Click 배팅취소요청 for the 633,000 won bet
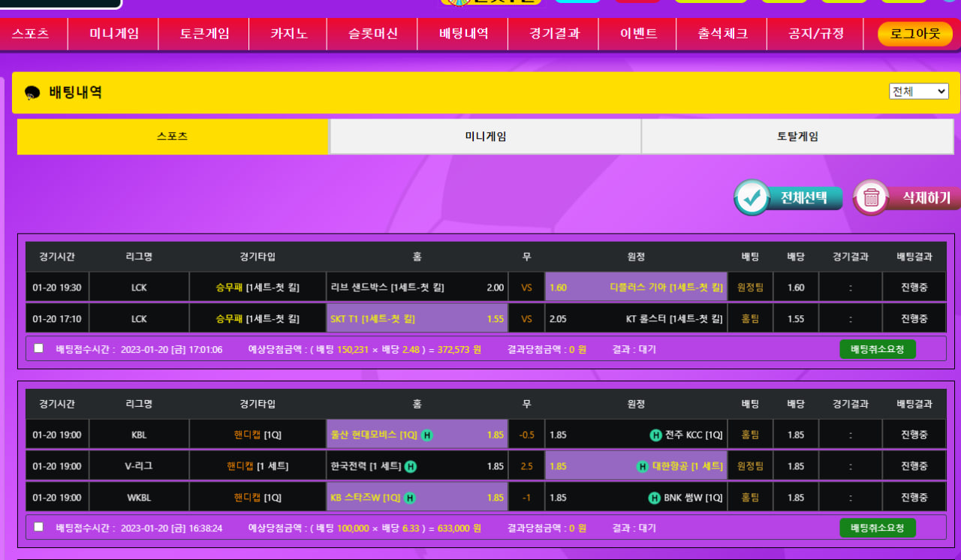961x560 pixels. point(877,528)
